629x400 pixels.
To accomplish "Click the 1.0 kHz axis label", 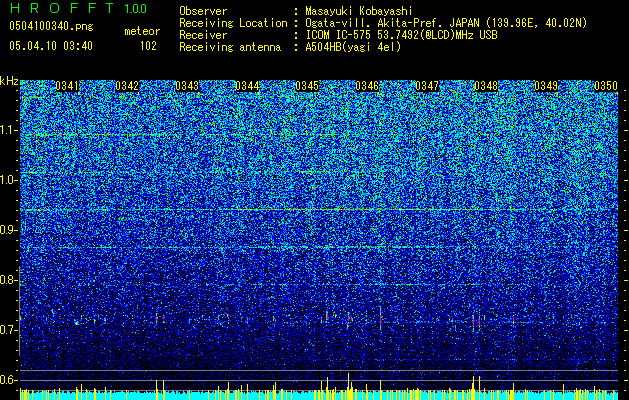I will (7, 180).
